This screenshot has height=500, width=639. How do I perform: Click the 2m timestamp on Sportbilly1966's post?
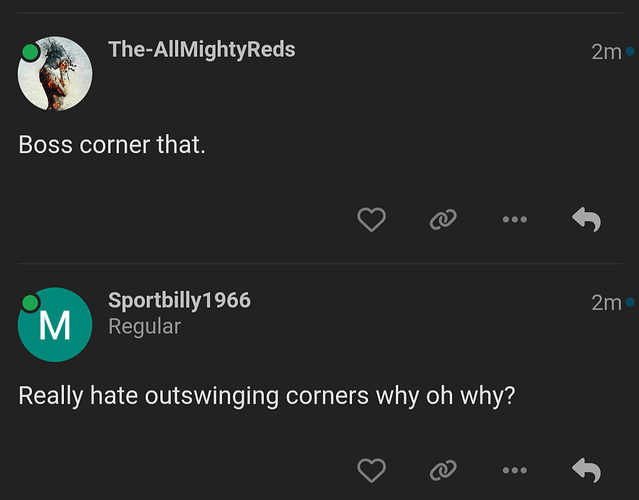(x=605, y=302)
